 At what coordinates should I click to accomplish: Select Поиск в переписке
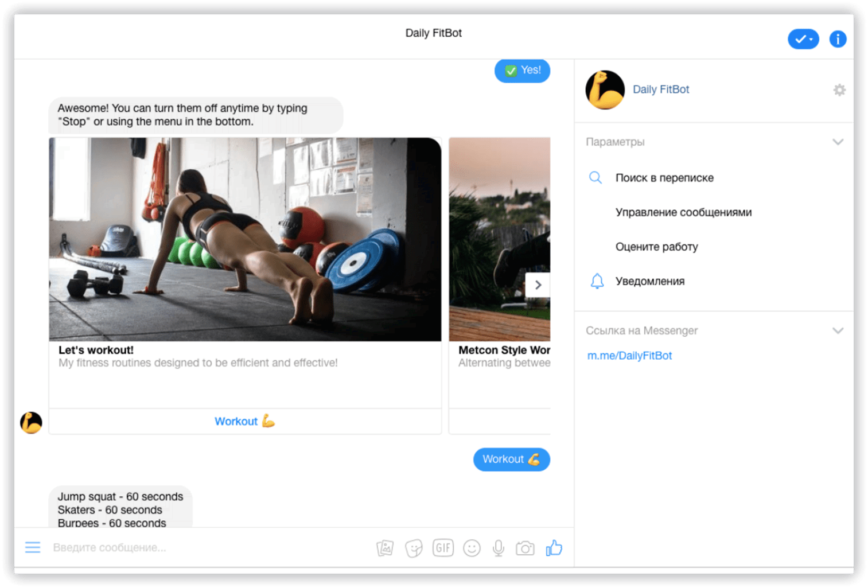664,178
